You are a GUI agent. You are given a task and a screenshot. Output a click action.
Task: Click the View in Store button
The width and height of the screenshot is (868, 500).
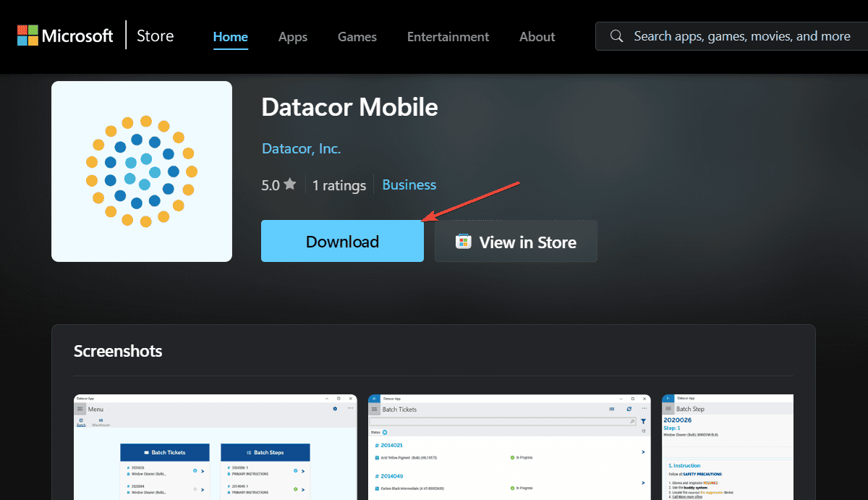point(516,242)
